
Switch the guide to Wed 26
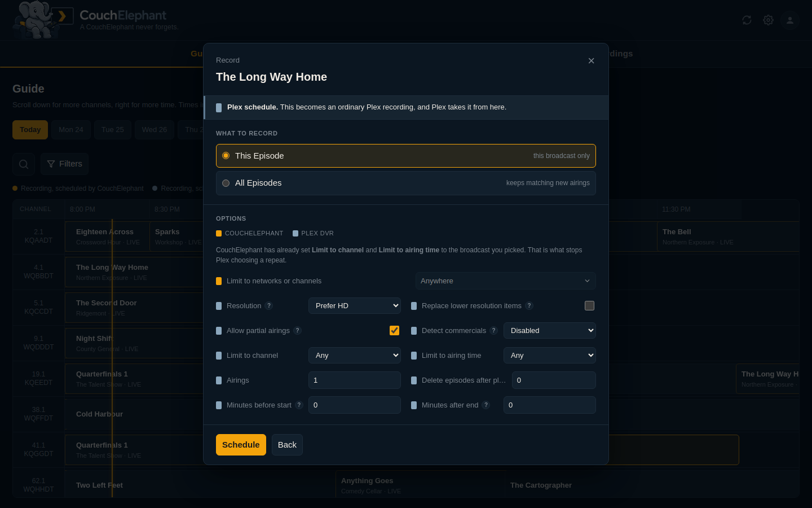[155, 130]
